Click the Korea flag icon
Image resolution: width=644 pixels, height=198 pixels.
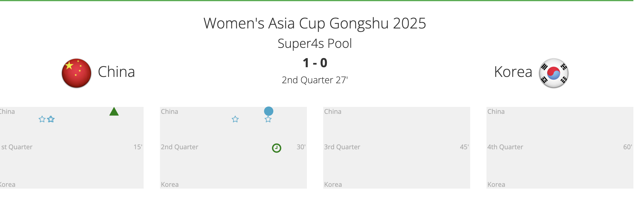pyautogui.click(x=554, y=73)
